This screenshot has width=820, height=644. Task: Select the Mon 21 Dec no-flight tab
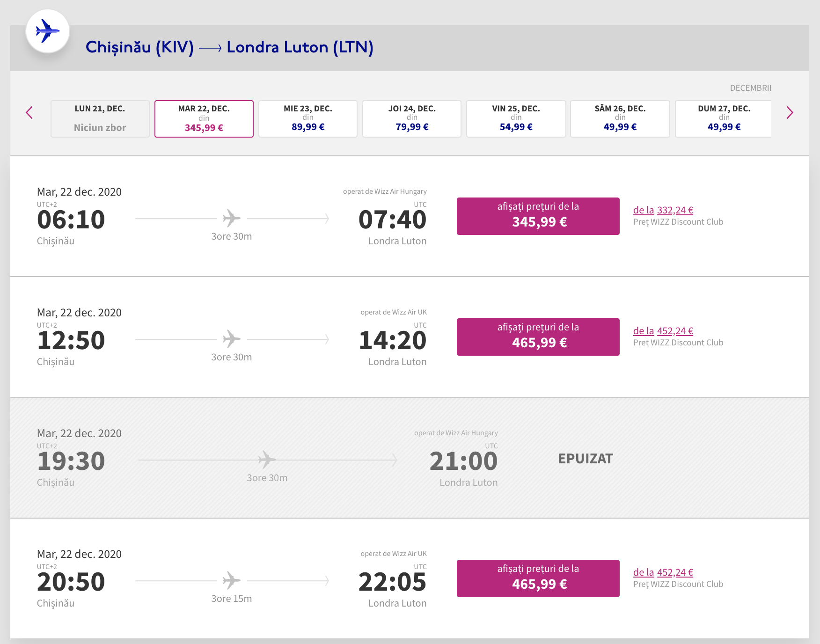(x=100, y=119)
